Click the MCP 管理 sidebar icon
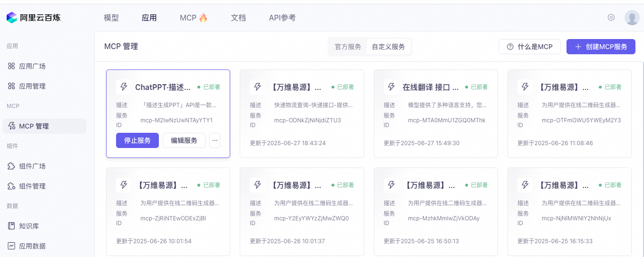This screenshot has height=257, width=644. 11,126
